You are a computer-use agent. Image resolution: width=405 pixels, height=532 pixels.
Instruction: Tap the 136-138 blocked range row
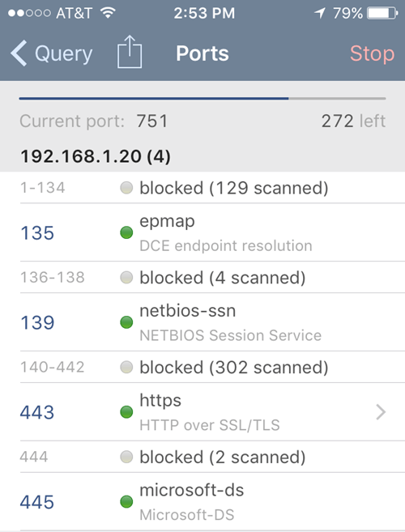point(202,277)
